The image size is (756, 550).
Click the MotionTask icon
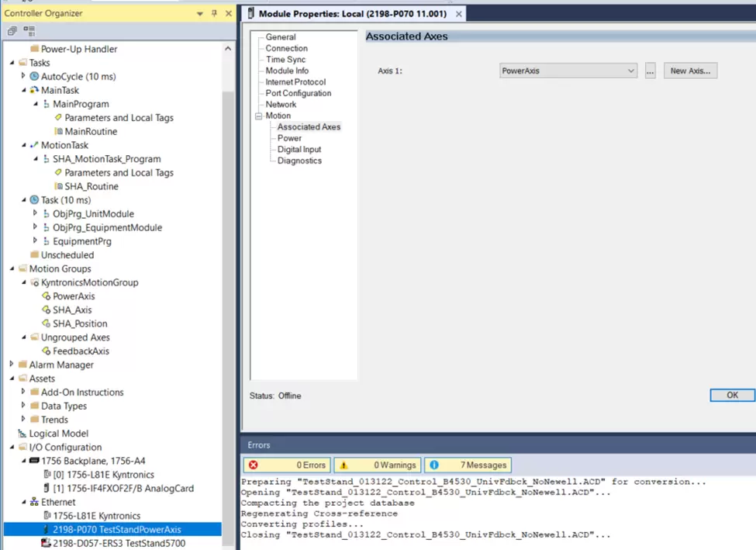34,145
